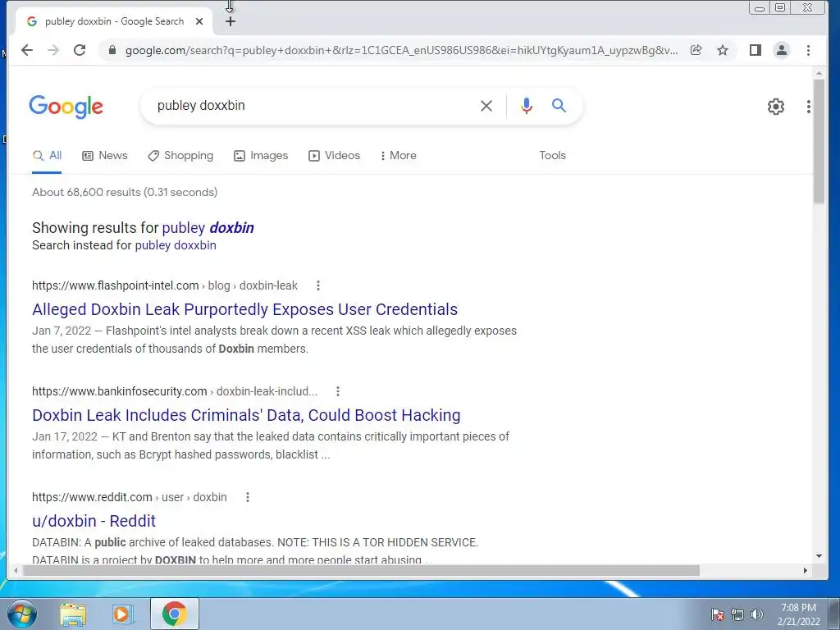This screenshot has height=630, width=840.
Task: Click the About 68,600 results text
Action: [125, 192]
